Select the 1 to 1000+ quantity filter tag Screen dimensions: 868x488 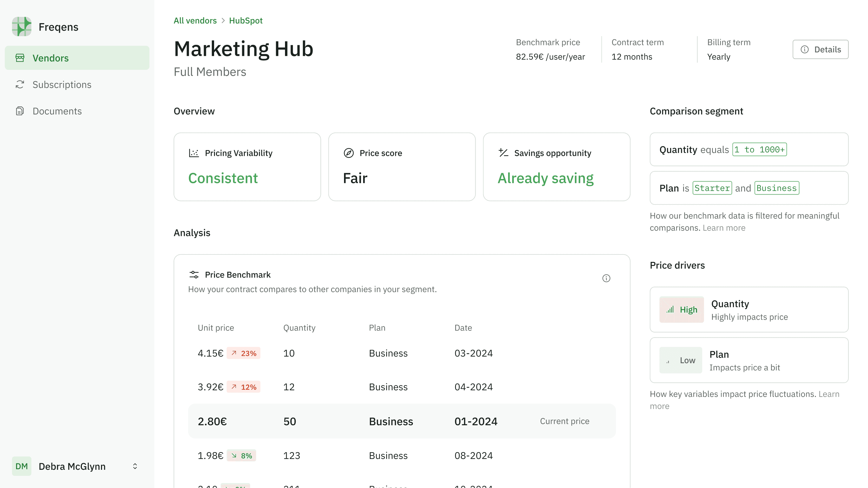pos(759,149)
